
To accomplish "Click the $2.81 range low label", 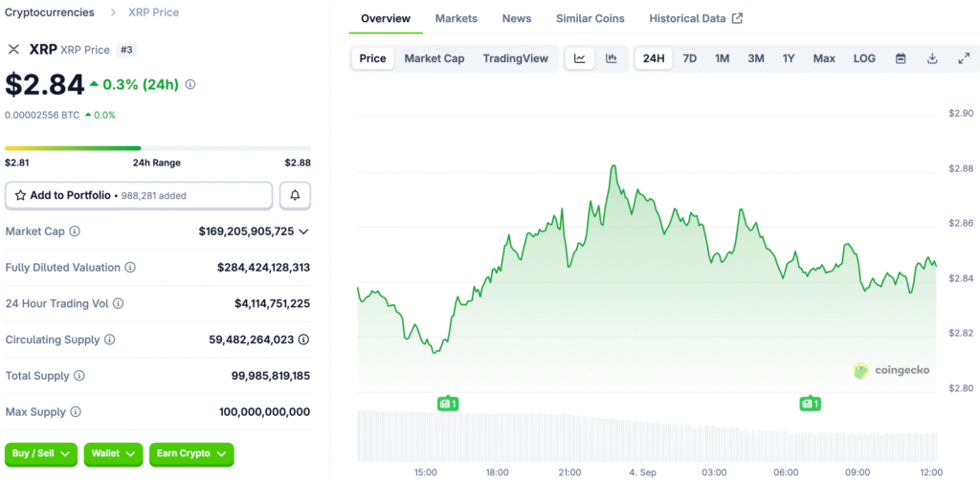I will 17,163.
